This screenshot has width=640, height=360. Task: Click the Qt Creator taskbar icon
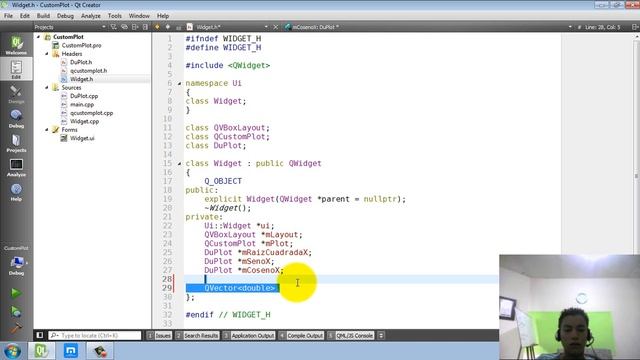tap(41, 351)
